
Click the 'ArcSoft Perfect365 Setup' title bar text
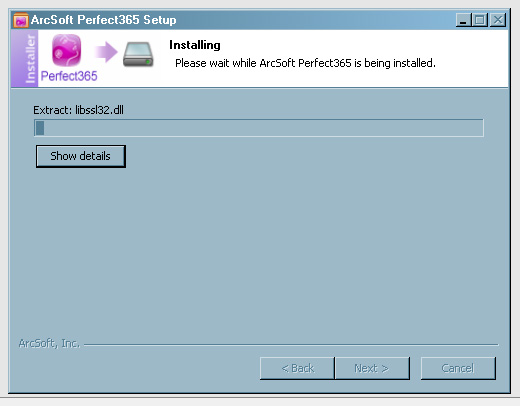(x=103, y=20)
